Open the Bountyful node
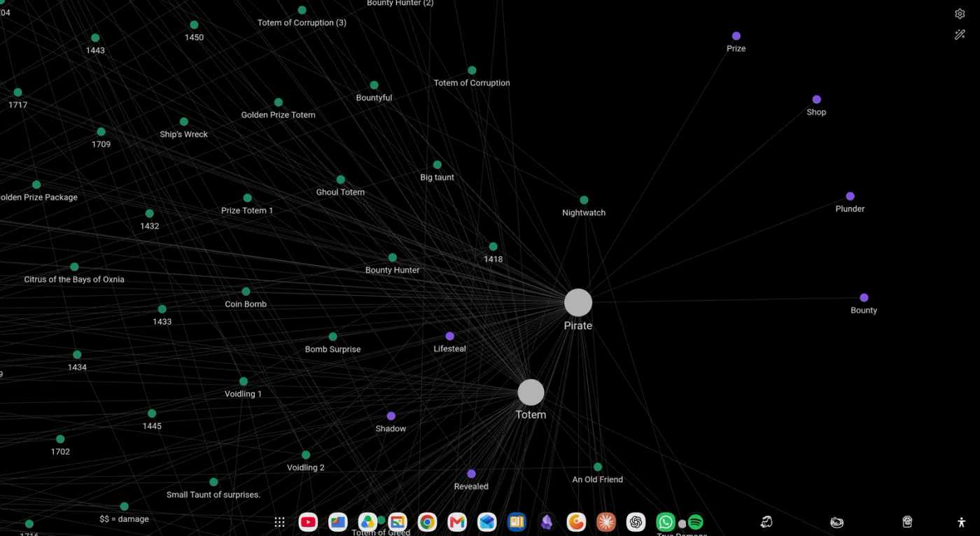Image resolution: width=980 pixels, height=536 pixels. [x=374, y=85]
